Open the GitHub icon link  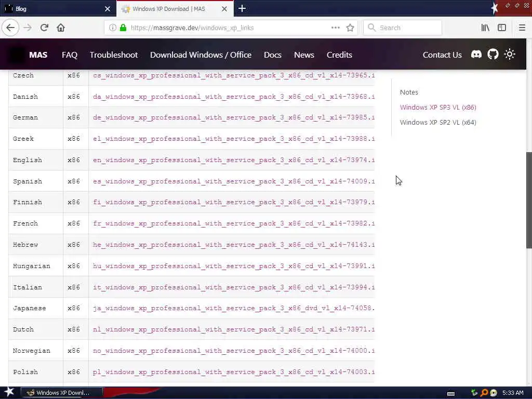click(493, 54)
